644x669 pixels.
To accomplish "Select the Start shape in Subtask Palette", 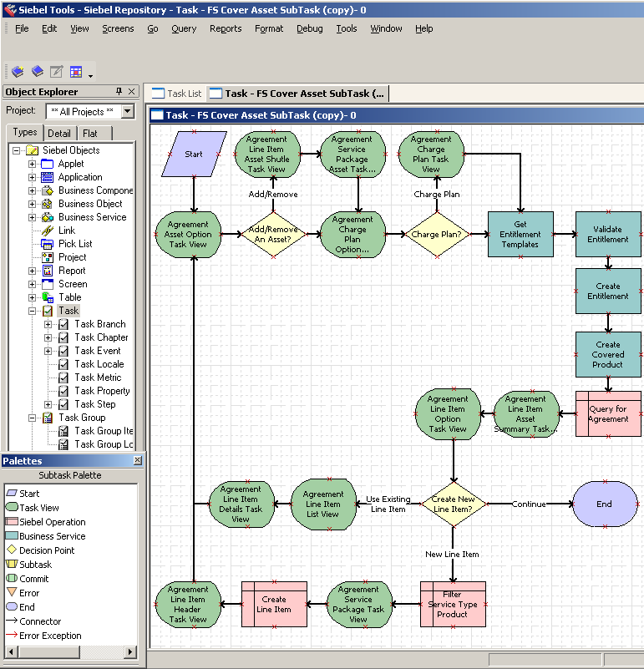I will click(x=23, y=494).
